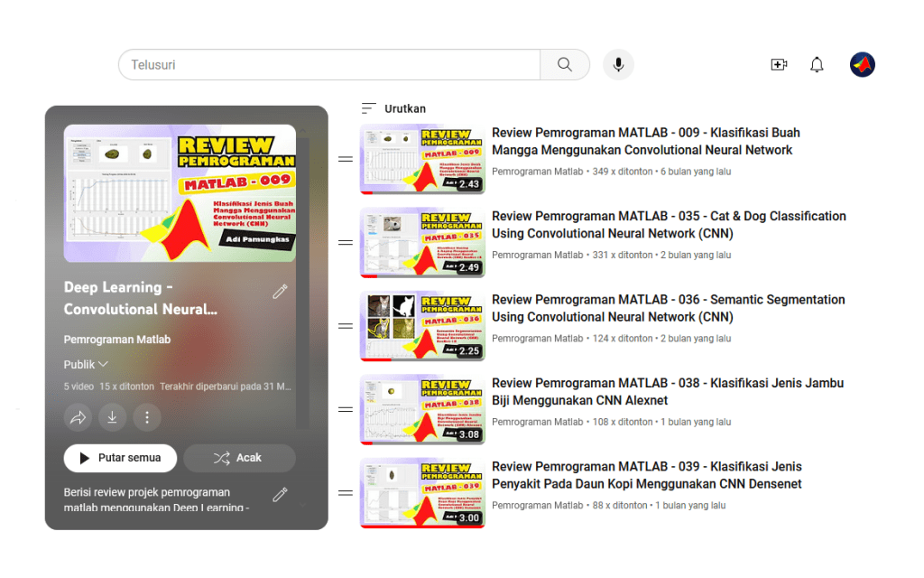This screenshot has width=924, height=578.
Task: Edit the playlist title pencil icon
Action: tap(280, 292)
